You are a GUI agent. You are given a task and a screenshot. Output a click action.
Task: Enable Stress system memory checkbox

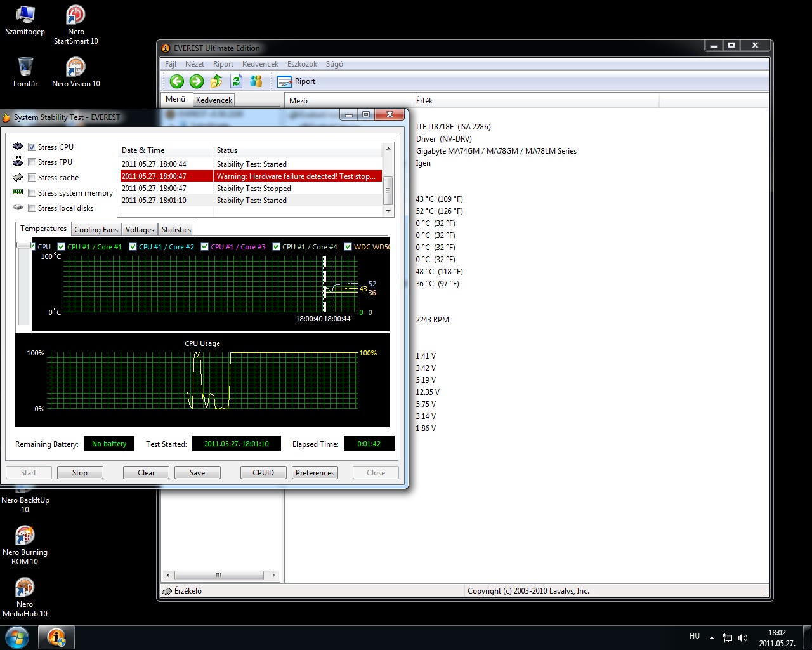32,192
